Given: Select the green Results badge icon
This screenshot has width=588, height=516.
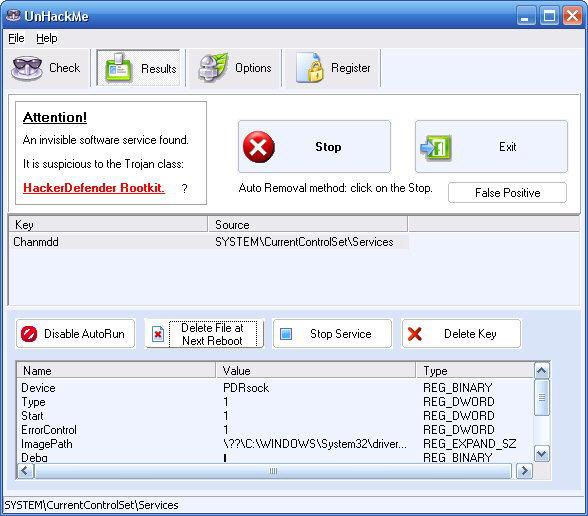Looking at the screenshot, I should point(119,68).
